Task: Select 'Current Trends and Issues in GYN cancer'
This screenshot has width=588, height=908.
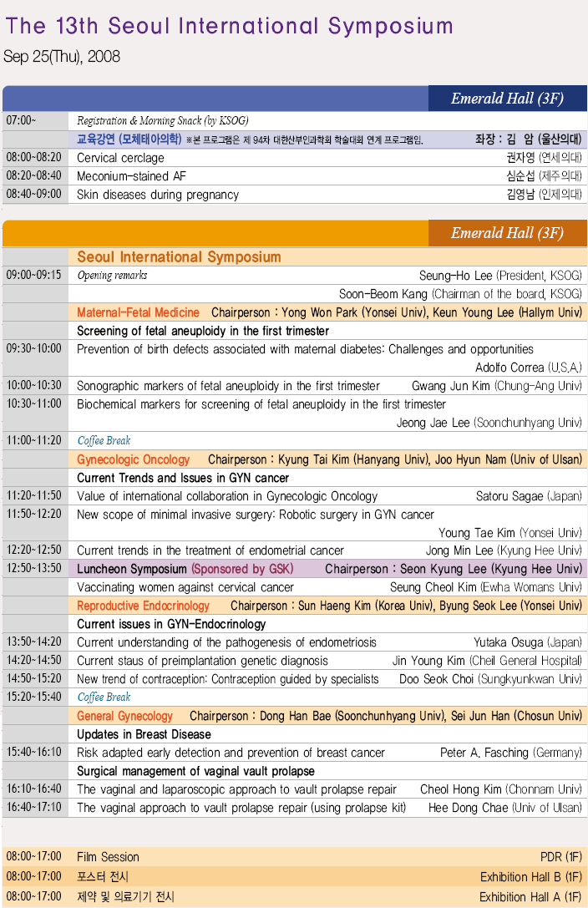Action: (x=183, y=479)
